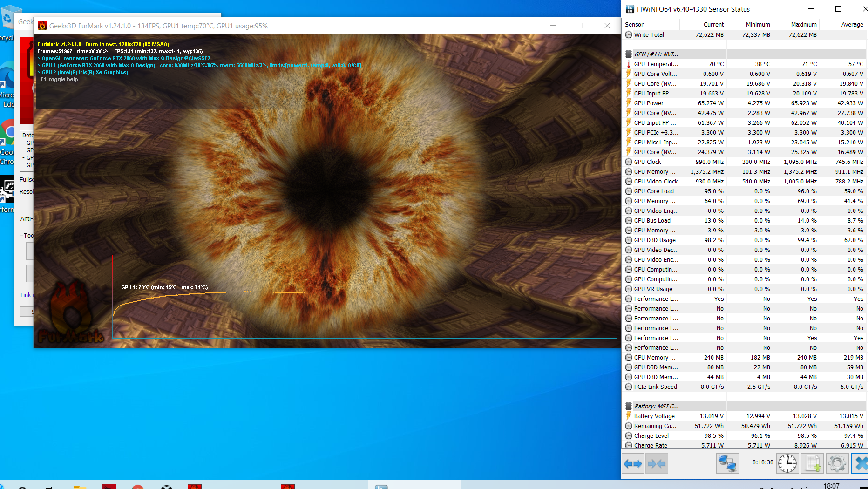This screenshot has height=489, width=868.
Task: Click the circle icon beside GPU Clock
Action: (x=629, y=162)
